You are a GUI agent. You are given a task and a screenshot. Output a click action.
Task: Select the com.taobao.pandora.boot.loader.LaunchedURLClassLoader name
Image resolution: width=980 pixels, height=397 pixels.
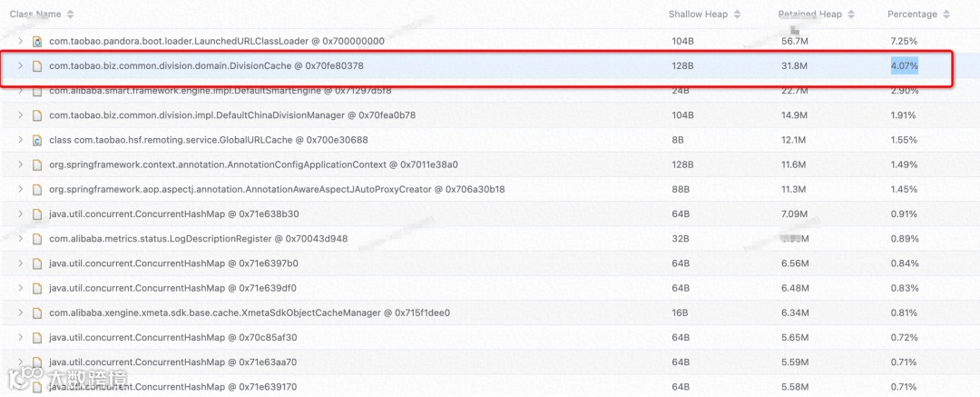point(217,41)
